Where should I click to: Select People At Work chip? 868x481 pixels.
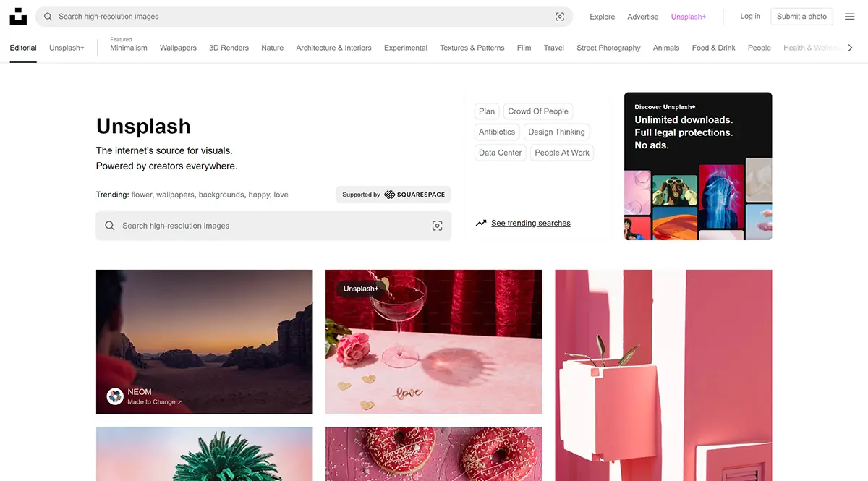click(562, 153)
